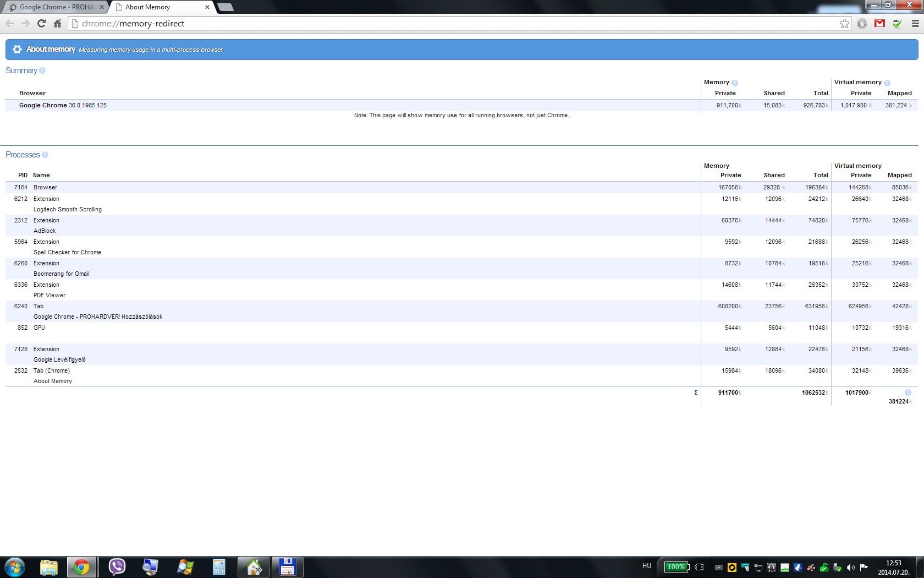Viewport: 924px width, 578px height.
Task: Open the Chrome home page button
Action: (x=57, y=23)
